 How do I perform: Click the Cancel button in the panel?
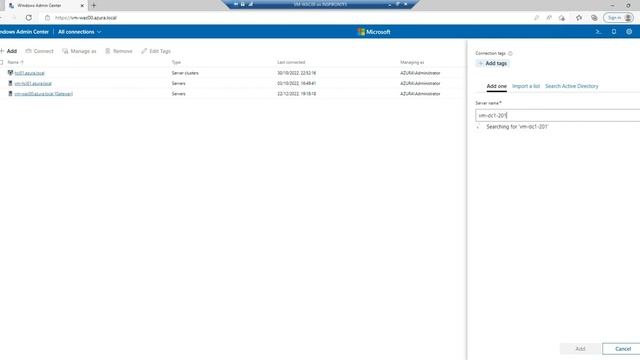(x=622, y=349)
